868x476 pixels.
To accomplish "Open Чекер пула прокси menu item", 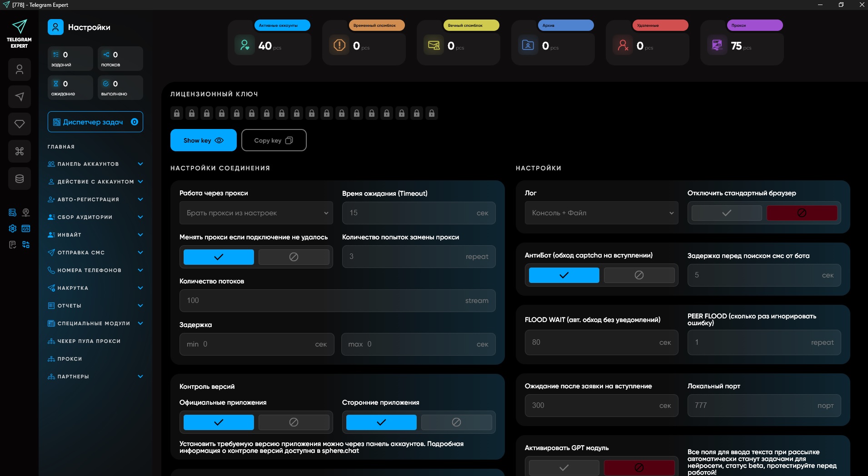I will 95,341.
